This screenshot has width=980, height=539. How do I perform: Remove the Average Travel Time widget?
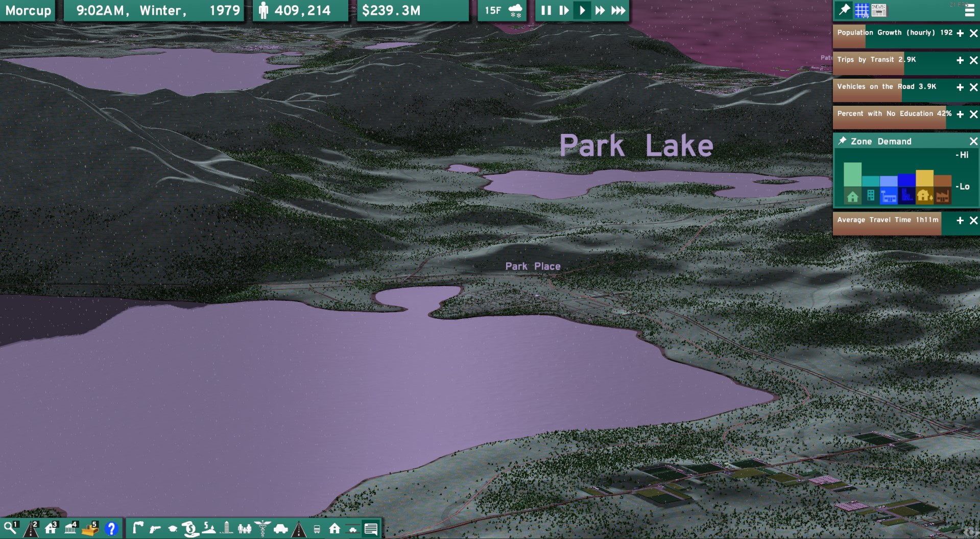(973, 221)
